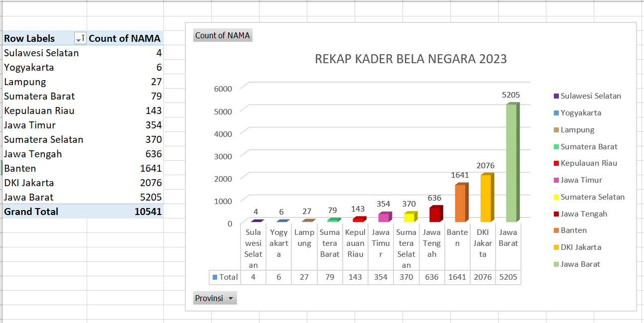Click the Jawa Barat legend entry
The height and width of the screenshot is (323, 644).
(x=580, y=264)
